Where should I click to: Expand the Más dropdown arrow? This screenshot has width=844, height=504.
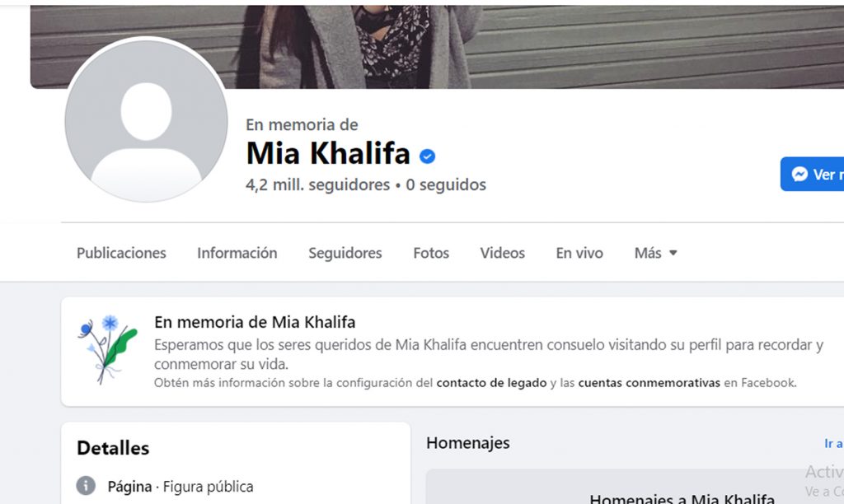point(673,253)
